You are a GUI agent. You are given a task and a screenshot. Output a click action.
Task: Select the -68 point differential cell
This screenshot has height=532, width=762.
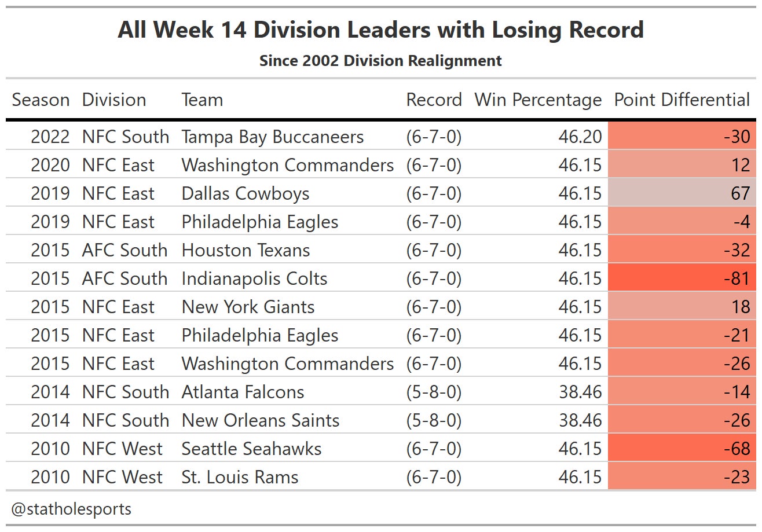[x=682, y=449]
